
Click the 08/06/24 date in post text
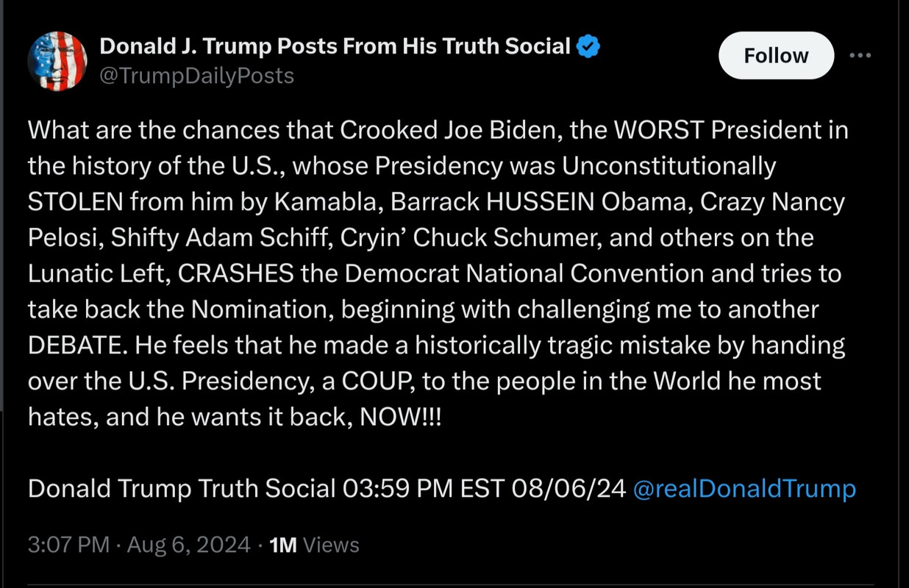574,489
